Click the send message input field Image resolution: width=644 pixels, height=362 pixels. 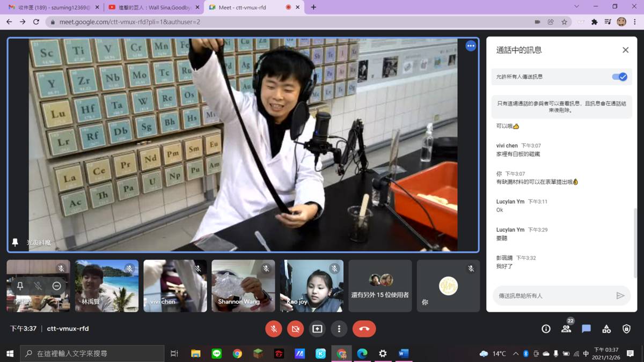coord(553,295)
